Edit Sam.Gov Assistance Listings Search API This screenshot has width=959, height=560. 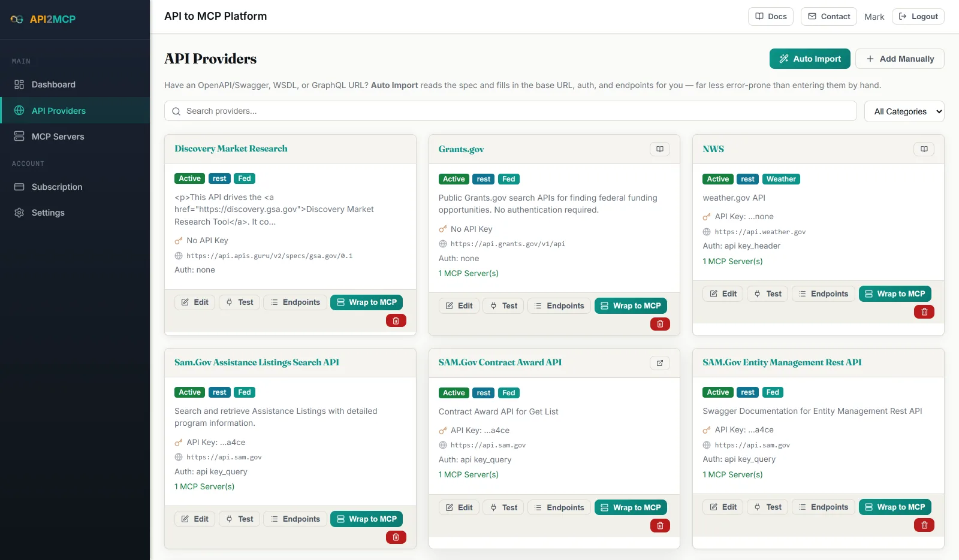click(195, 519)
